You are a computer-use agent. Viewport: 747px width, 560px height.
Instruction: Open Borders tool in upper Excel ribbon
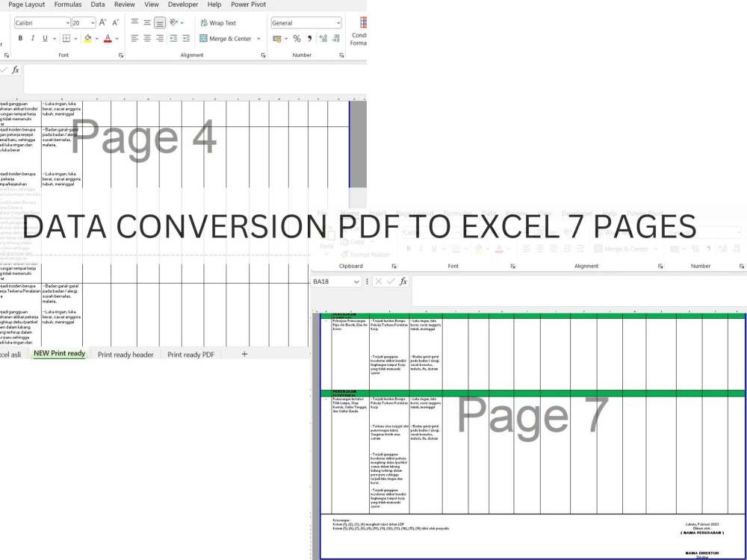(66, 38)
